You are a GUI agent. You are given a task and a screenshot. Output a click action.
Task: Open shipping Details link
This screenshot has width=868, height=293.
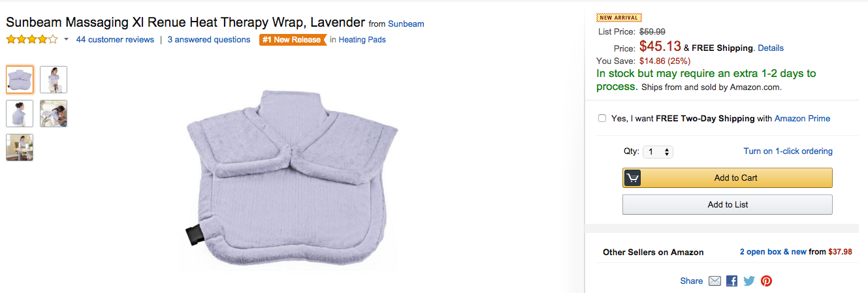pos(771,48)
